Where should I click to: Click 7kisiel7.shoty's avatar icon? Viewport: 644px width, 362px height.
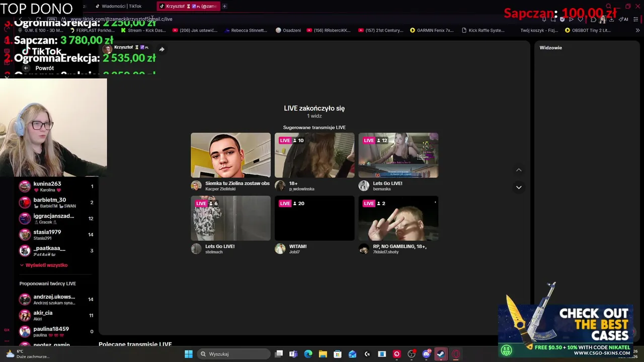pyautogui.click(x=364, y=249)
